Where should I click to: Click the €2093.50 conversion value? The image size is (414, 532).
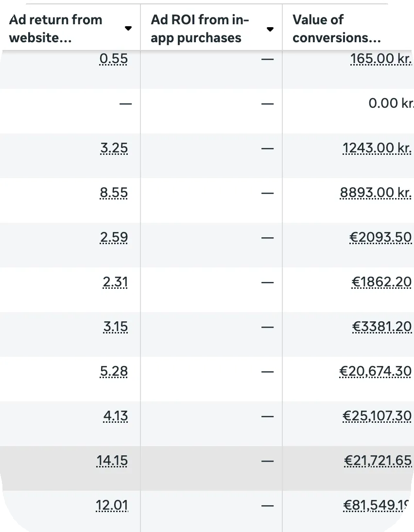(x=380, y=237)
